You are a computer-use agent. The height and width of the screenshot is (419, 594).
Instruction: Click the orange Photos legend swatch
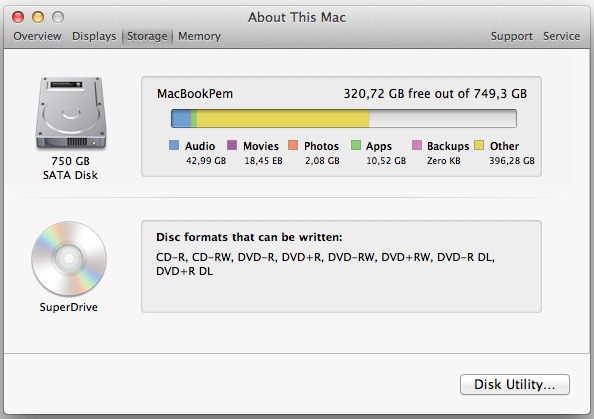tap(293, 145)
